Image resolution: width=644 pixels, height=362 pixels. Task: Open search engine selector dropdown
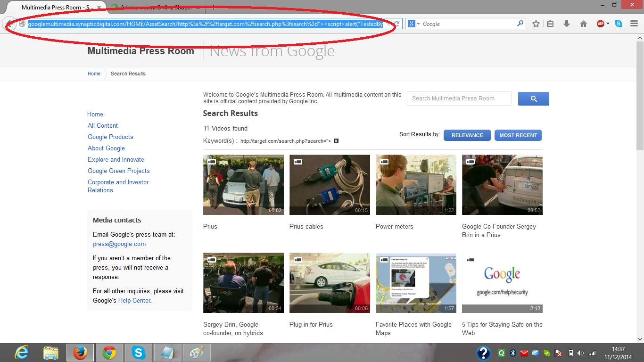coord(413,24)
